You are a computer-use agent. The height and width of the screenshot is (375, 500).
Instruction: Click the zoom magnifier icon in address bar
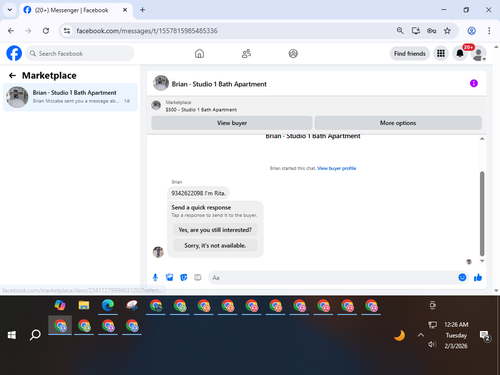[400, 31]
